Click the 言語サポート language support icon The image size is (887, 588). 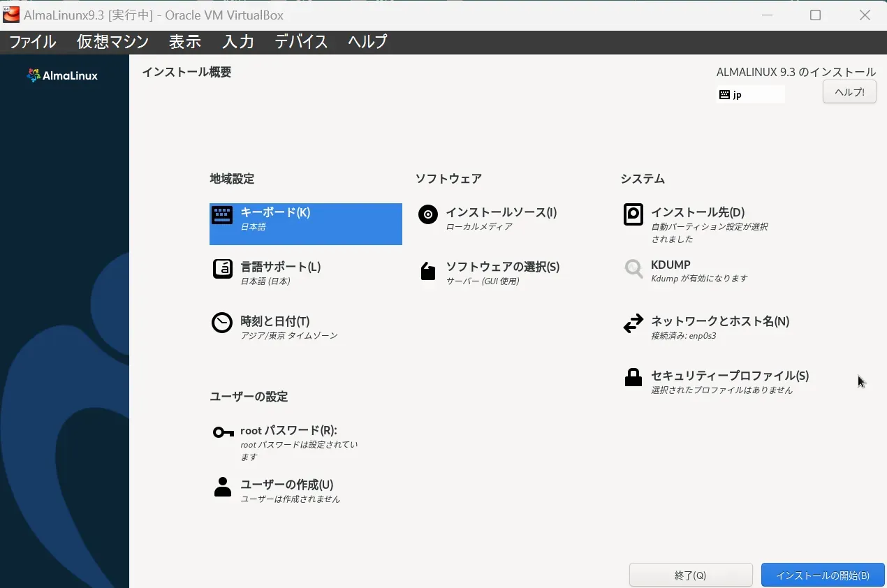pyautogui.click(x=222, y=269)
